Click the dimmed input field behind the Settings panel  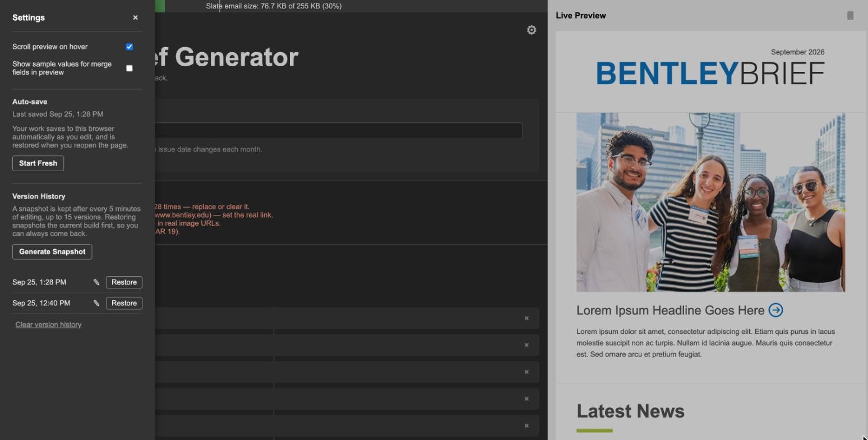click(339, 131)
